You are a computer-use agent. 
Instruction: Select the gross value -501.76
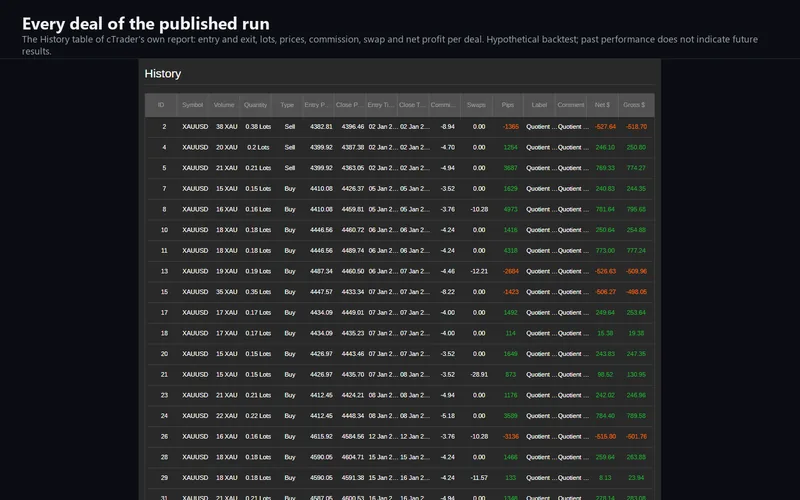636,437
